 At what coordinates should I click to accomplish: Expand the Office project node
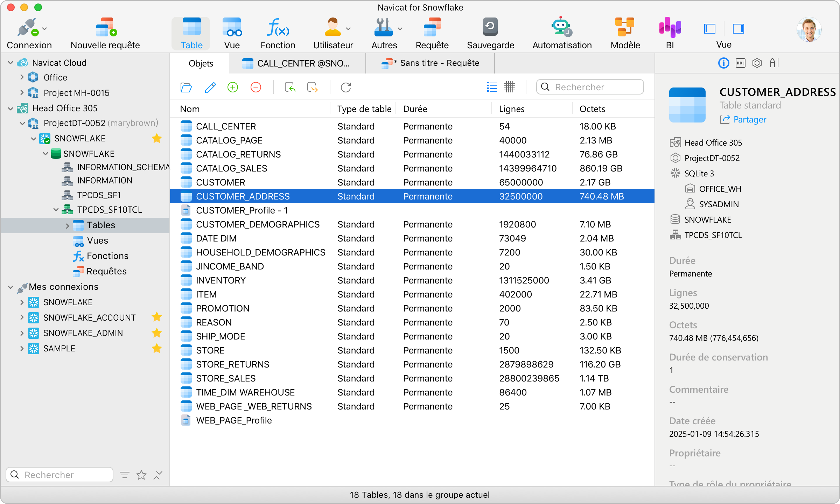tap(22, 77)
